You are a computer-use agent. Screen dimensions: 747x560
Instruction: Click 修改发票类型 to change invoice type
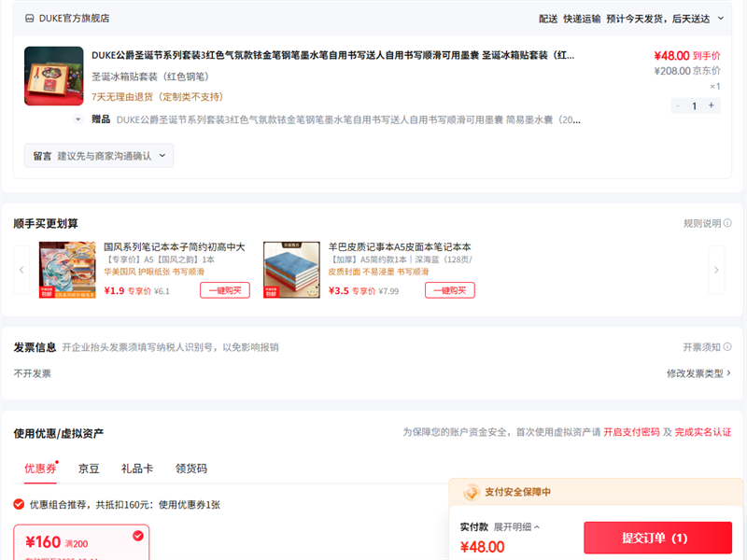point(698,373)
